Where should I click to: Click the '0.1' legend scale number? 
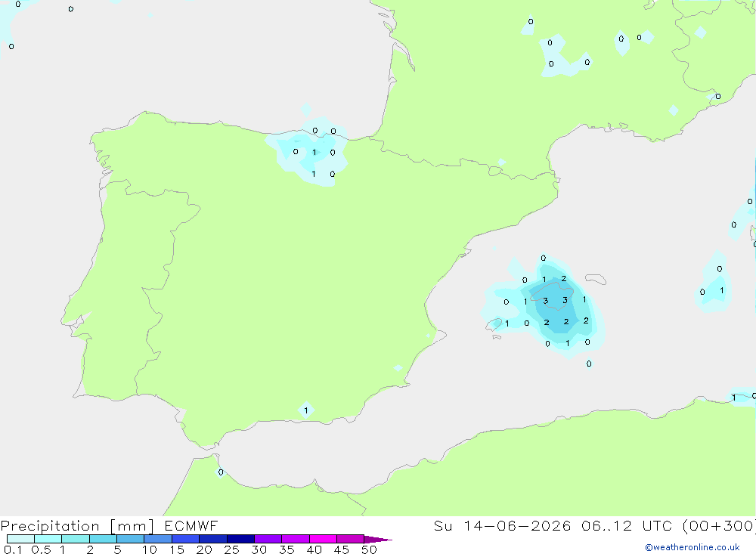pos(13,549)
